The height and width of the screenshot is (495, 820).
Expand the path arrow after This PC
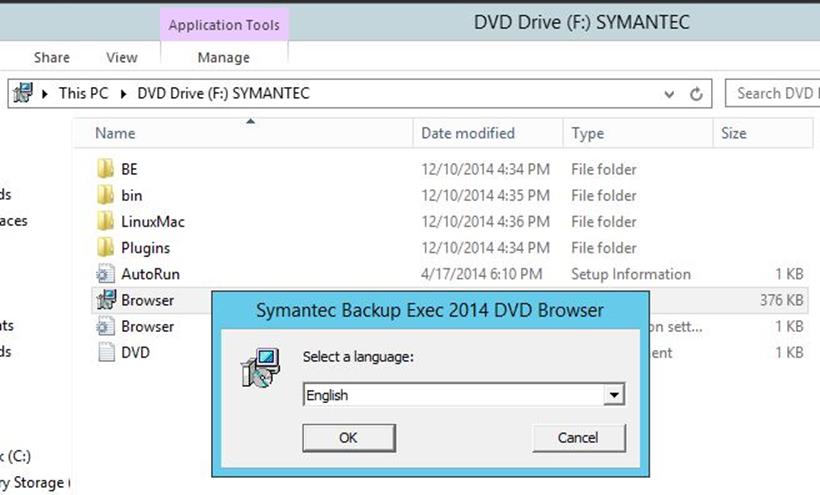[x=123, y=94]
